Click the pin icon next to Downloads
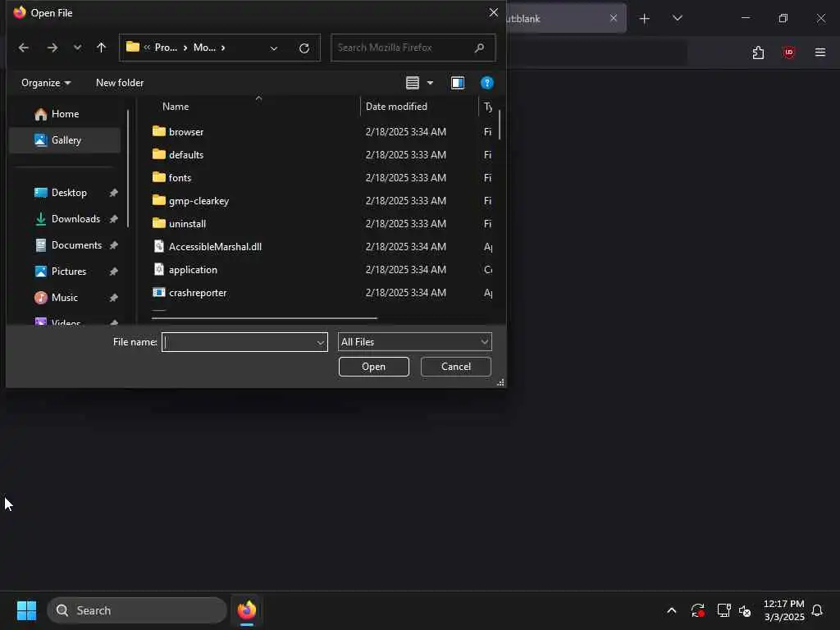840x630 pixels. 113,219
